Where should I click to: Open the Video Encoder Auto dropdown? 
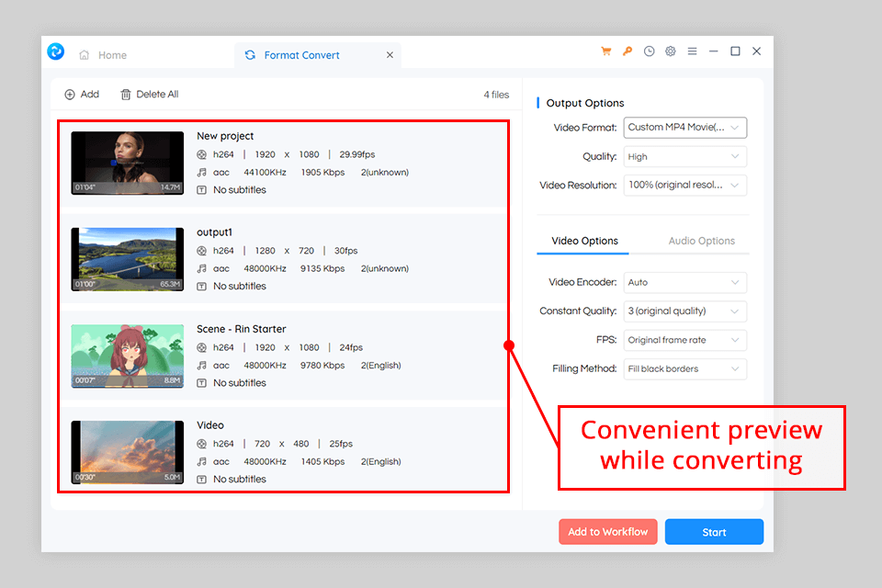[x=685, y=282]
